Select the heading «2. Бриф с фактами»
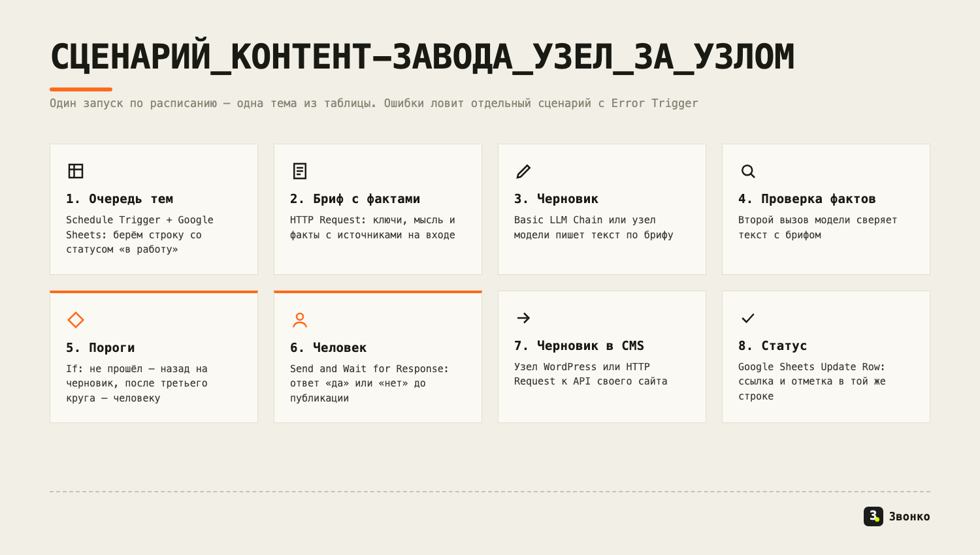980x555 pixels. (355, 199)
